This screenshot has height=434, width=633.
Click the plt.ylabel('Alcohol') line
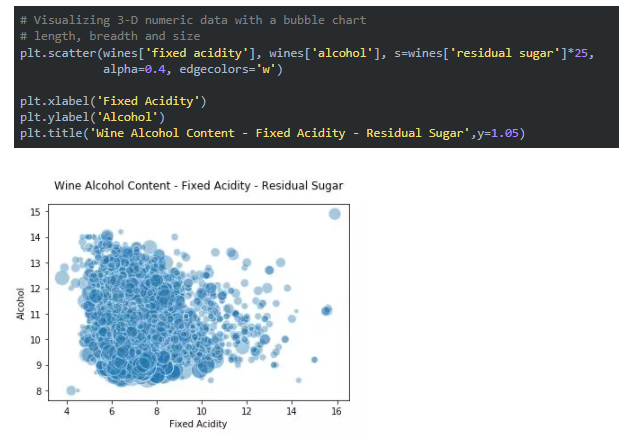(92, 117)
